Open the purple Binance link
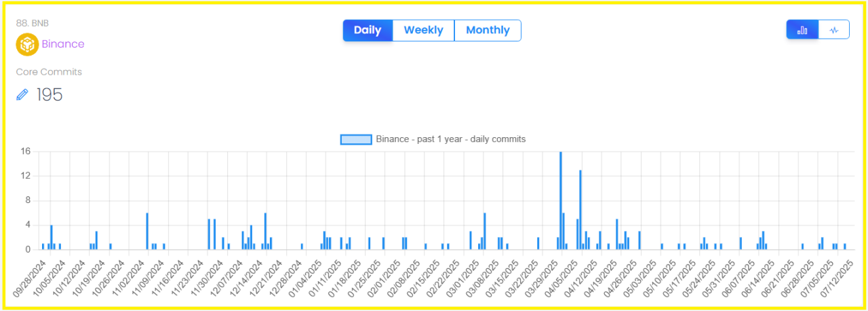The image size is (868, 311). (63, 44)
